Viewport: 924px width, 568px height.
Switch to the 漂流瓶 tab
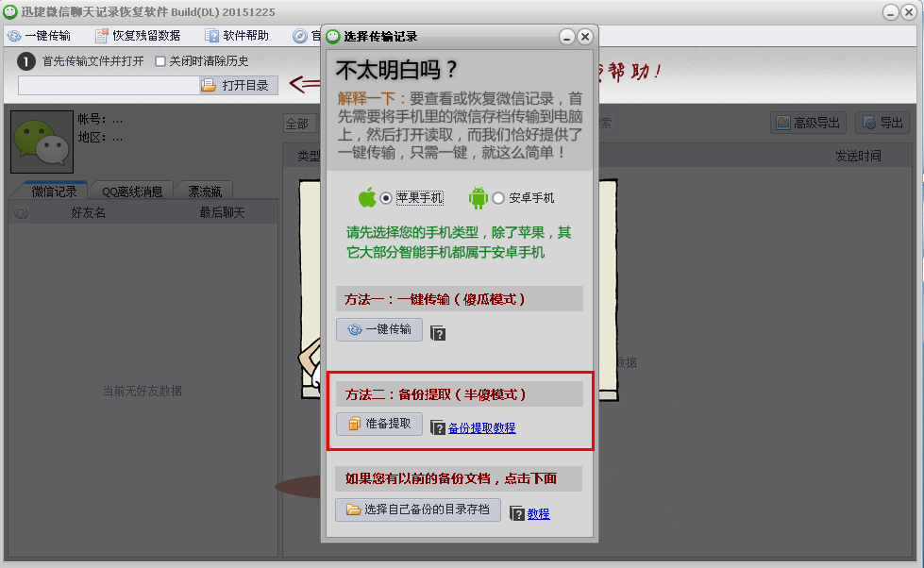click(205, 191)
